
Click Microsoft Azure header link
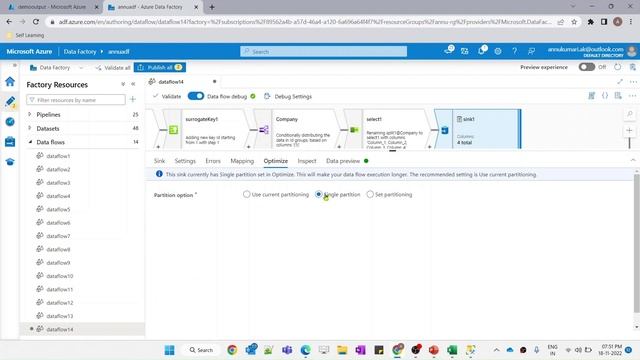click(29, 51)
